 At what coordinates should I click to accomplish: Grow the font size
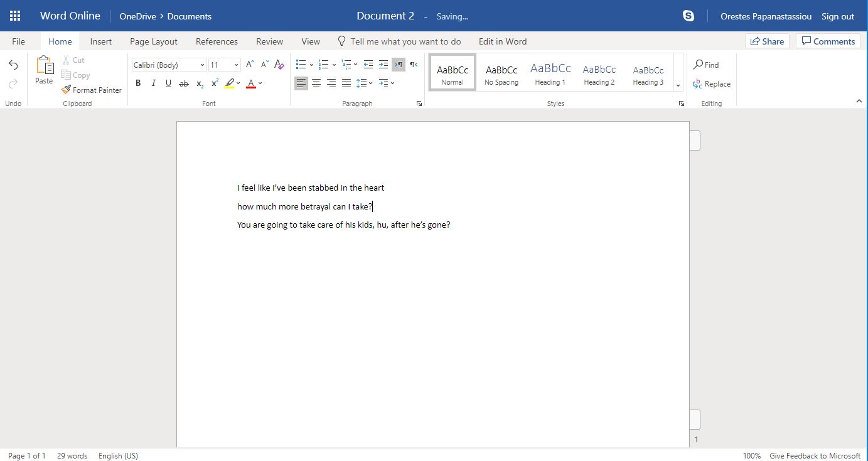[250, 65]
